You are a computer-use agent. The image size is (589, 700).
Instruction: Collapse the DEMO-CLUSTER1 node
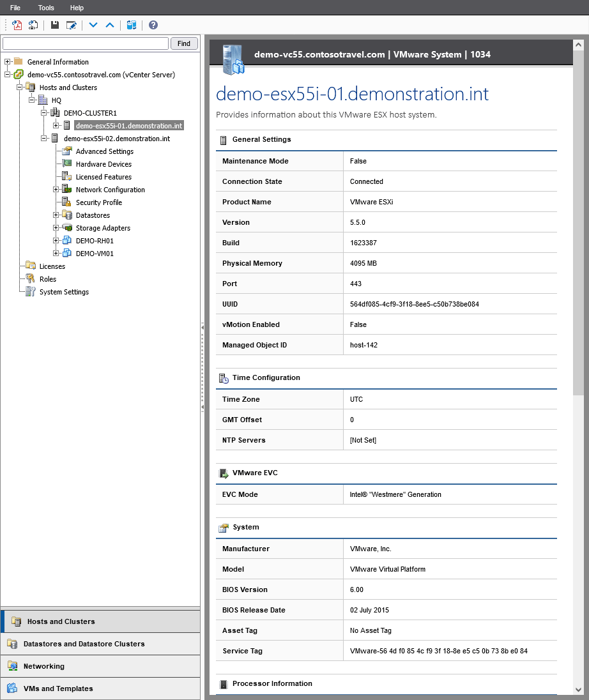coord(43,112)
